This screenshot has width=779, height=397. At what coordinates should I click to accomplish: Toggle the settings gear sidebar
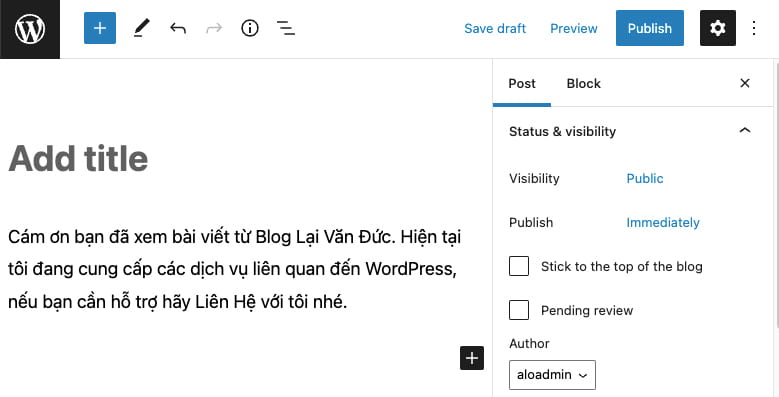(717, 28)
